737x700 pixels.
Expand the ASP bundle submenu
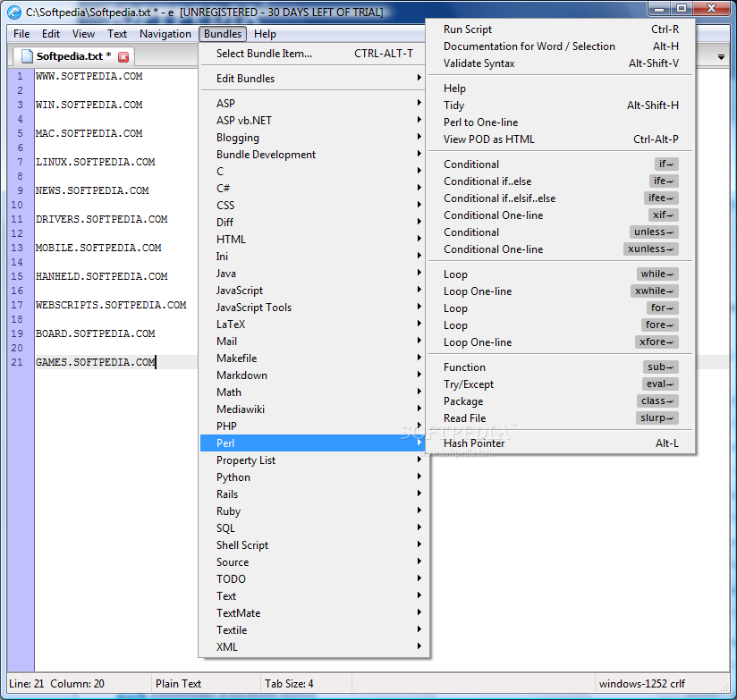[314, 104]
